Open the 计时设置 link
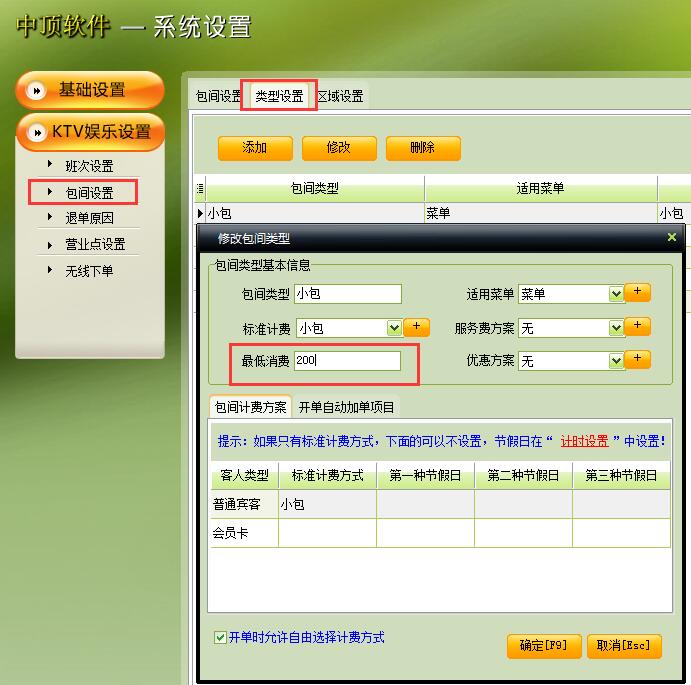The height and width of the screenshot is (685, 691). 584,441
